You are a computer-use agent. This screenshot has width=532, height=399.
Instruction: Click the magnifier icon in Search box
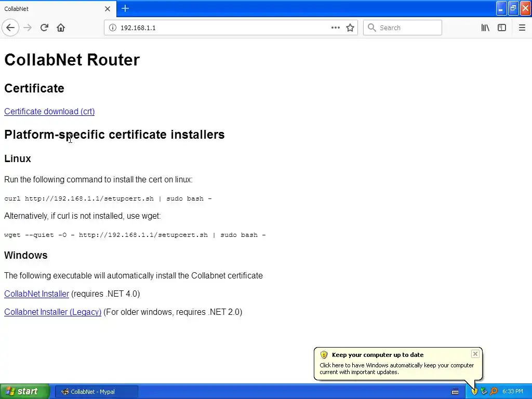[x=372, y=28]
